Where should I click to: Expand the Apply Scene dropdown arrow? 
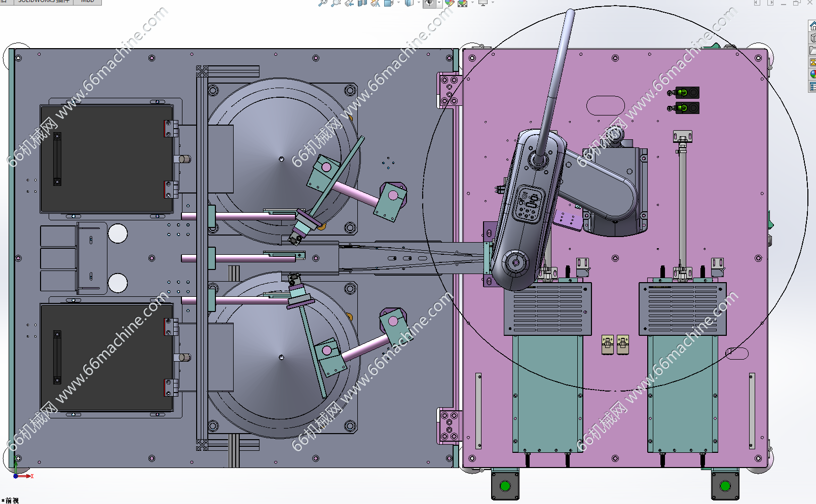click(472, 3)
